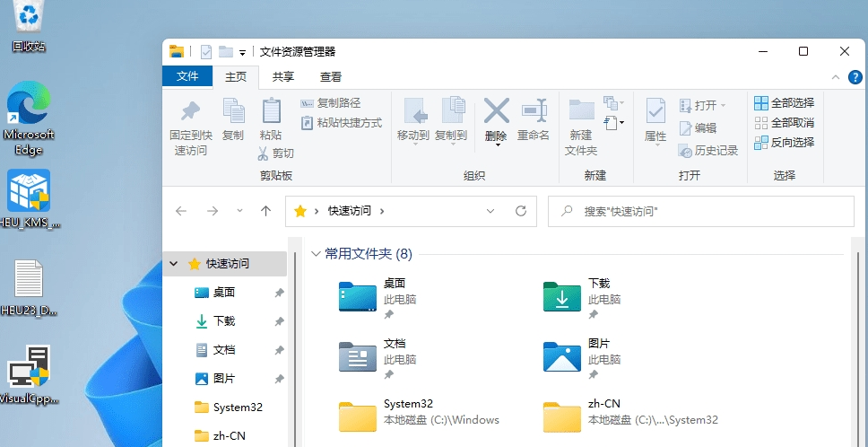868x447 pixels.
Task: Select 文档 in the navigation pane
Action: tap(225, 350)
